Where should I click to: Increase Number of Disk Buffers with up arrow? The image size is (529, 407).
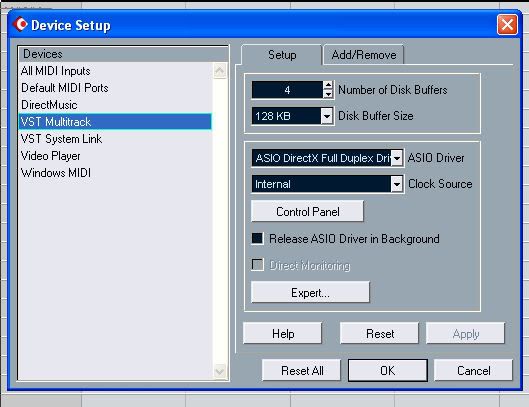(x=328, y=85)
